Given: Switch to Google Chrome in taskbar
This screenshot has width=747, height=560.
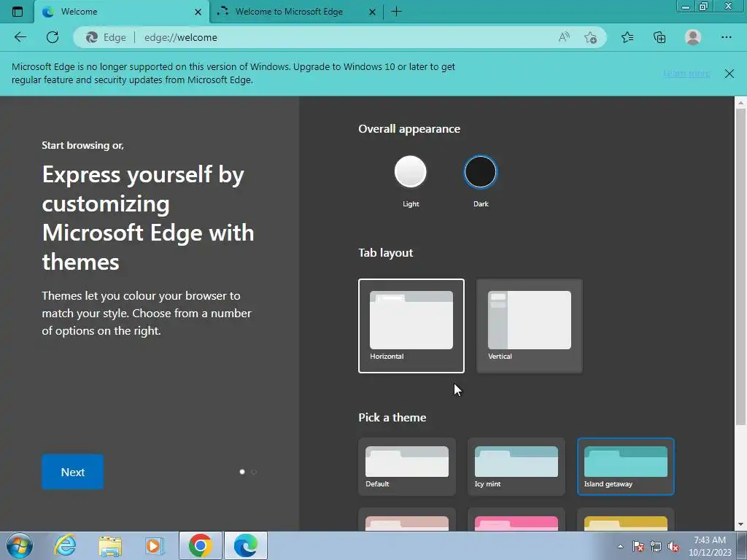Looking at the screenshot, I should 201,545.
